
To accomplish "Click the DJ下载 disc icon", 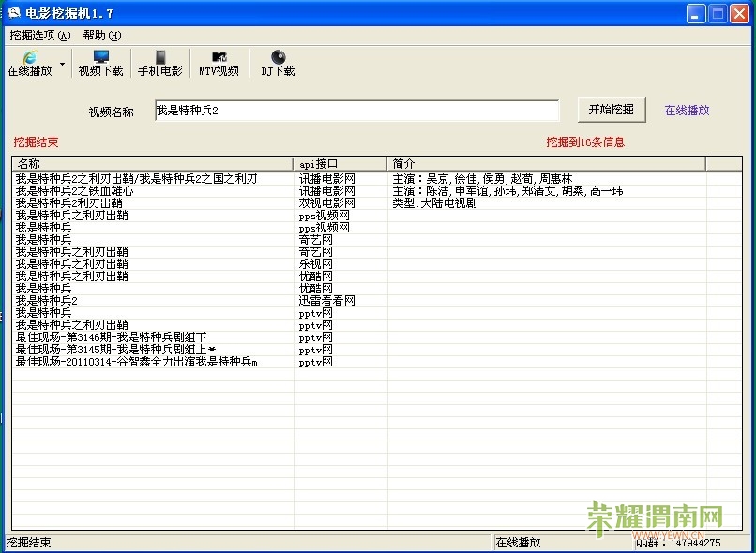I will coord(278,58).
